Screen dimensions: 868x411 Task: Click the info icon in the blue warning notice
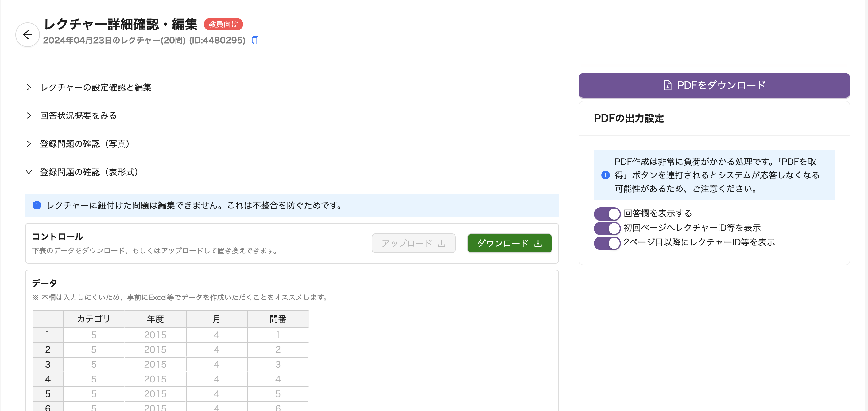coord(37,205)
